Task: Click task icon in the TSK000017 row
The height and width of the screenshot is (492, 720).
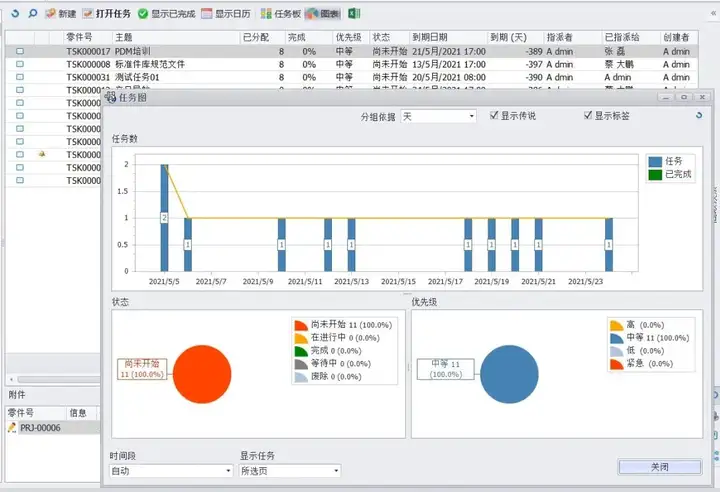Action: click(x=20, y=51)
